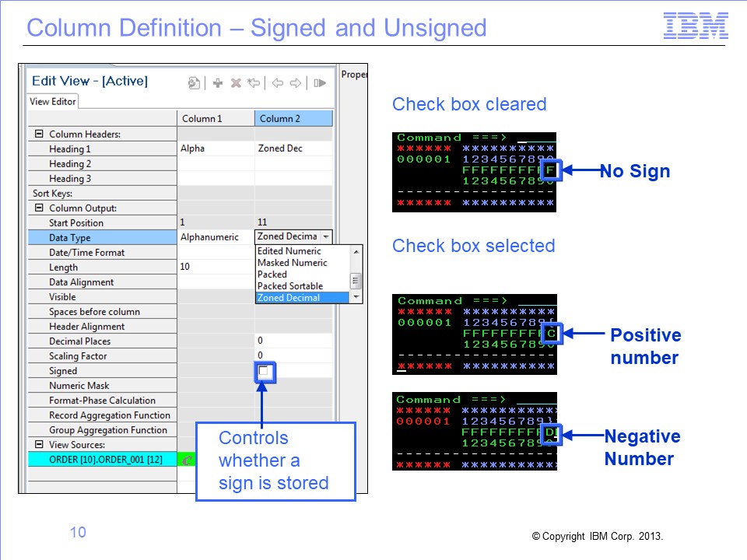Select the Numeric Mask row label

tap(103, 385)
